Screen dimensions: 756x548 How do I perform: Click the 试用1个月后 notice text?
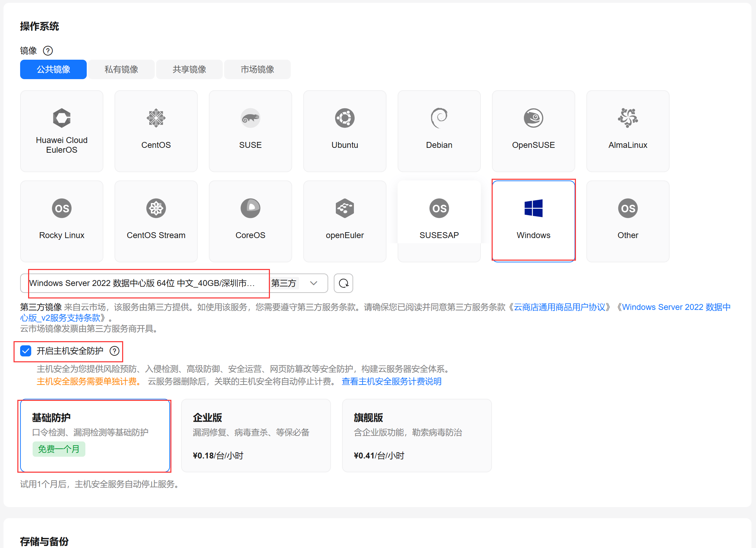pos(100,484)
